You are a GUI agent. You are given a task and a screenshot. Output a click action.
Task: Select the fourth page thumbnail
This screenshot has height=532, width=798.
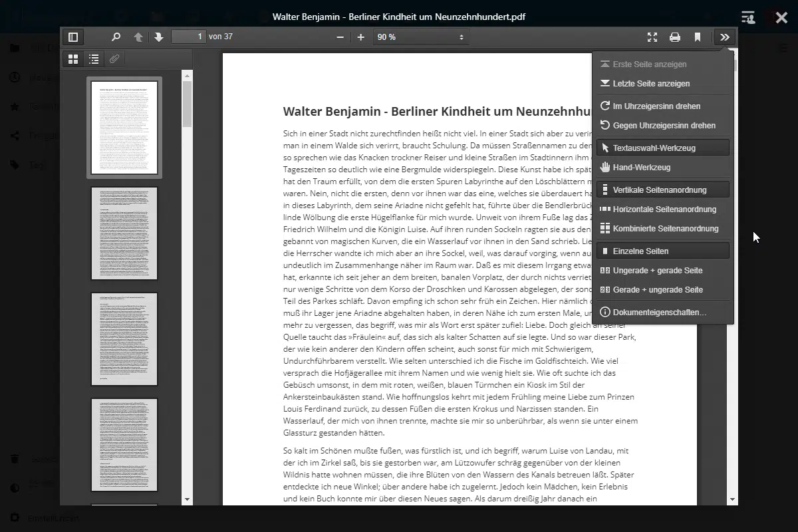click(124, 445)
